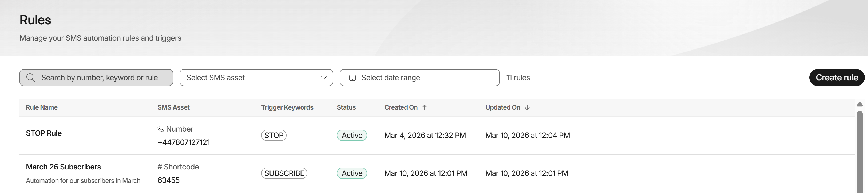Click the Rule Name column header
This screenshot has height=193, width=868.
point(42,107)
